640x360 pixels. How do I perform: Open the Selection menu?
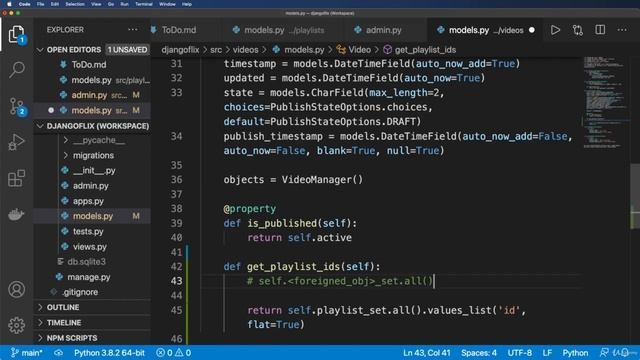(x=75, y=4)
